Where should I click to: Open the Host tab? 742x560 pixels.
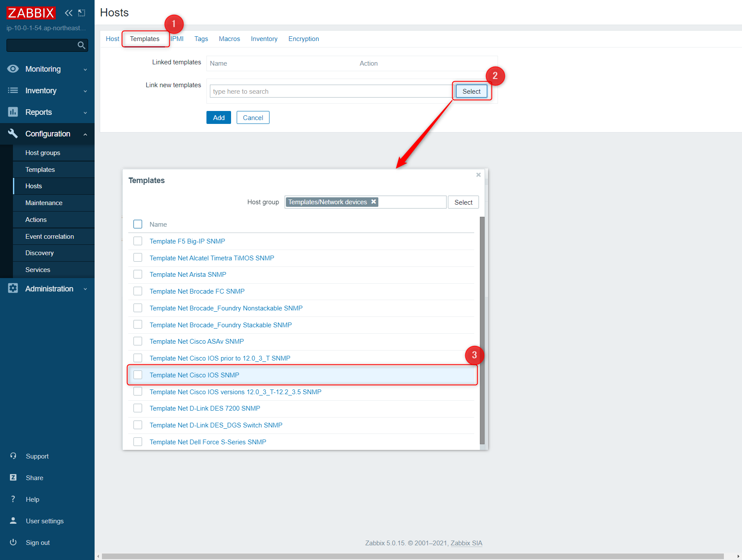(112, 39)
